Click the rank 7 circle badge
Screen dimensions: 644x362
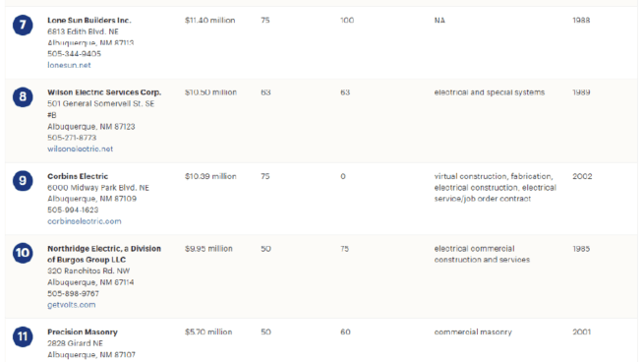23,25
